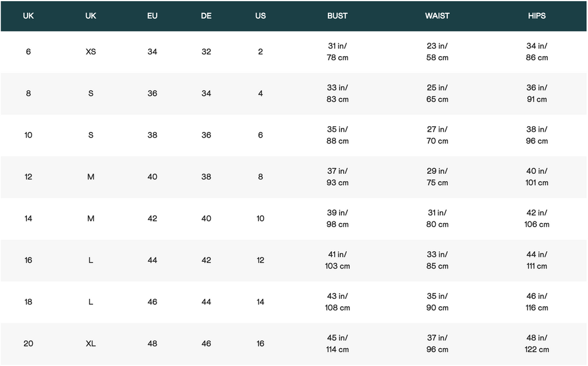Click the 31 in/ 78 cm bust cell
The width and height of the screenshot is (588, 366).
pyautogui.click(x=337, y=52)
